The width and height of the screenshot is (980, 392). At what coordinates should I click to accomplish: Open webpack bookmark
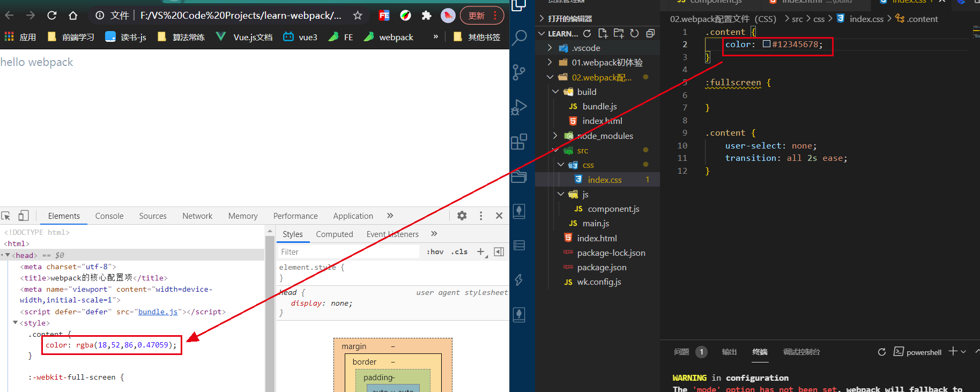388,37
